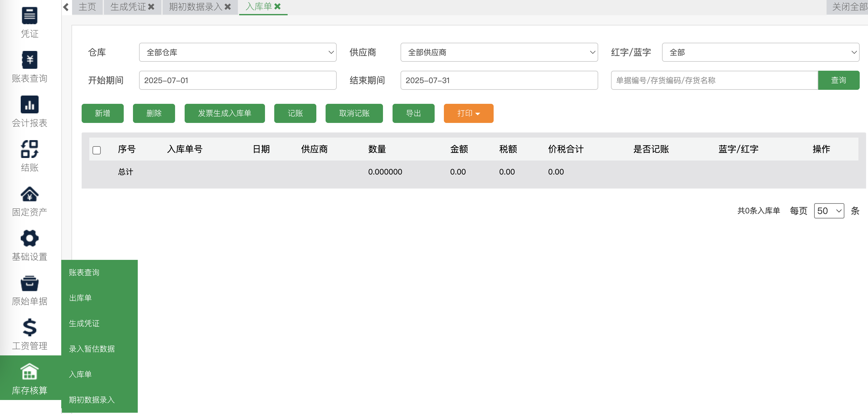Click the 基础设置 gear icon

tap(29, 238)
